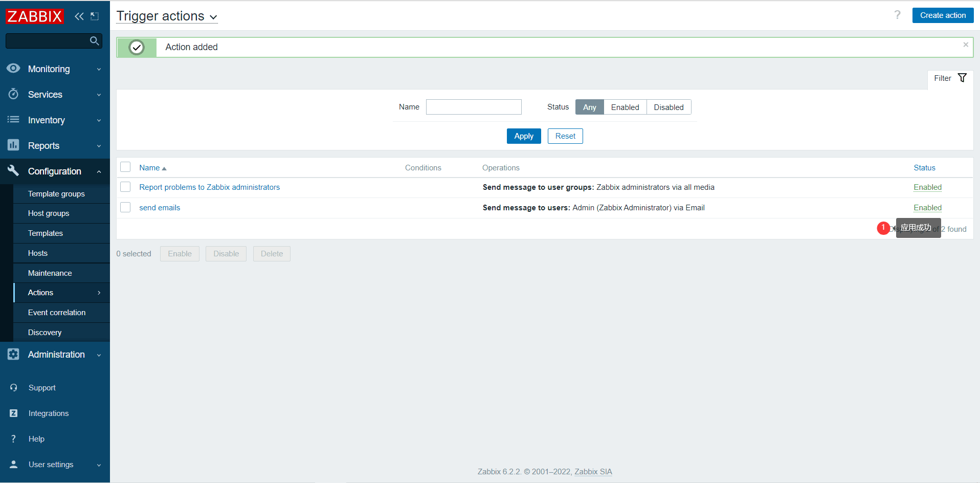This screenshot has width=980, height=483.
Task: Focus the sidebar search box
Action: [54, 41]
